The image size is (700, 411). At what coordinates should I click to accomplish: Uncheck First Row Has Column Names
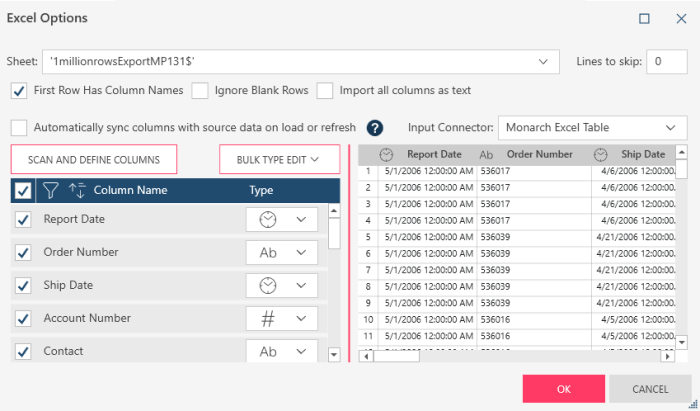click(19, 91)
